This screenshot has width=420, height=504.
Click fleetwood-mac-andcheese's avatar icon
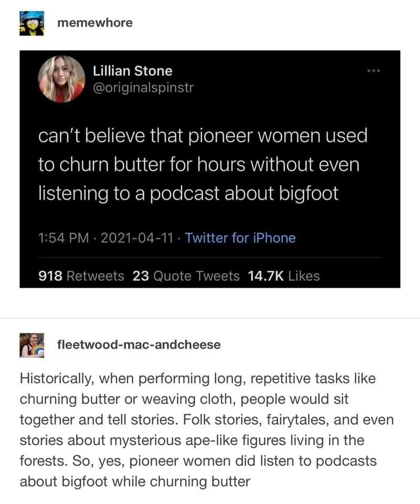[32, 345]
